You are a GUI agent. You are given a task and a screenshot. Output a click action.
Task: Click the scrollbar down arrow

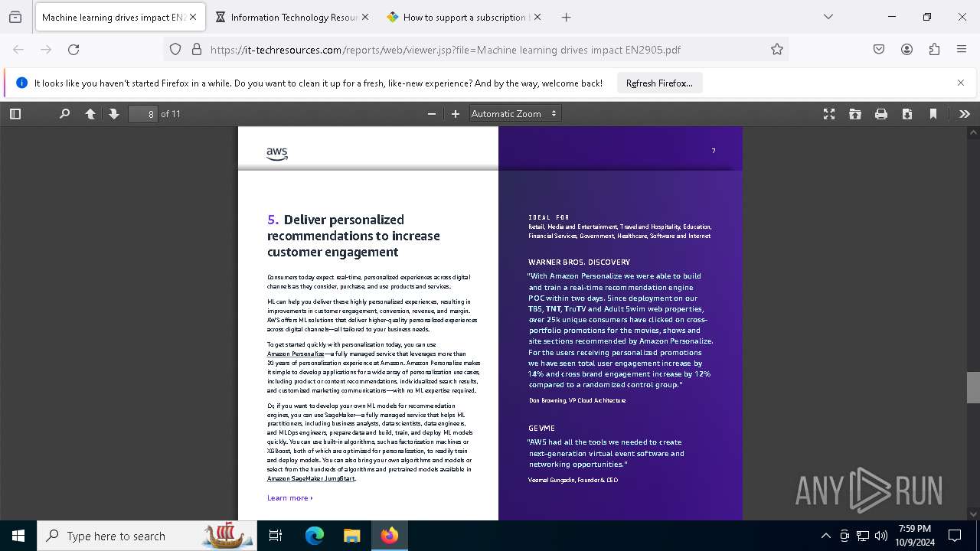973,514
